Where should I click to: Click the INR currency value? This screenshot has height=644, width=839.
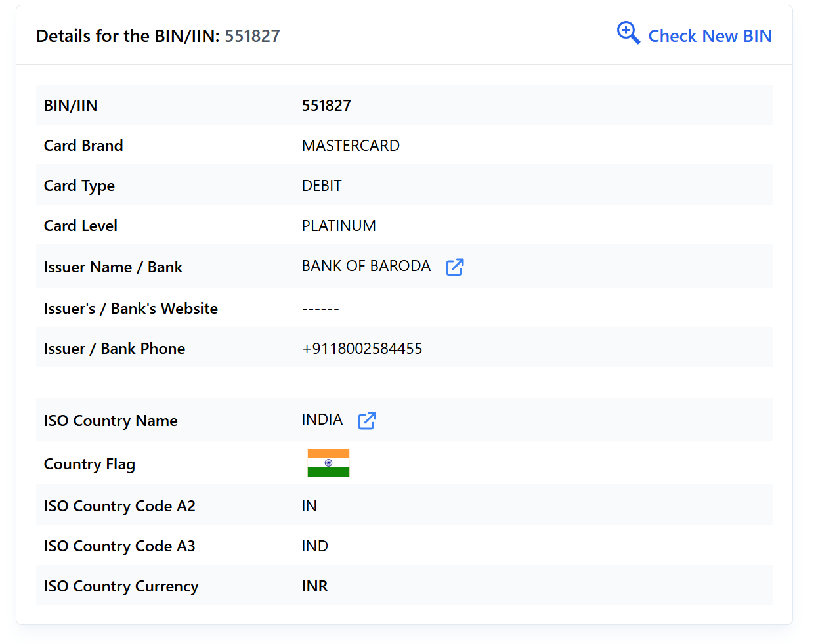tap(314, 586)
